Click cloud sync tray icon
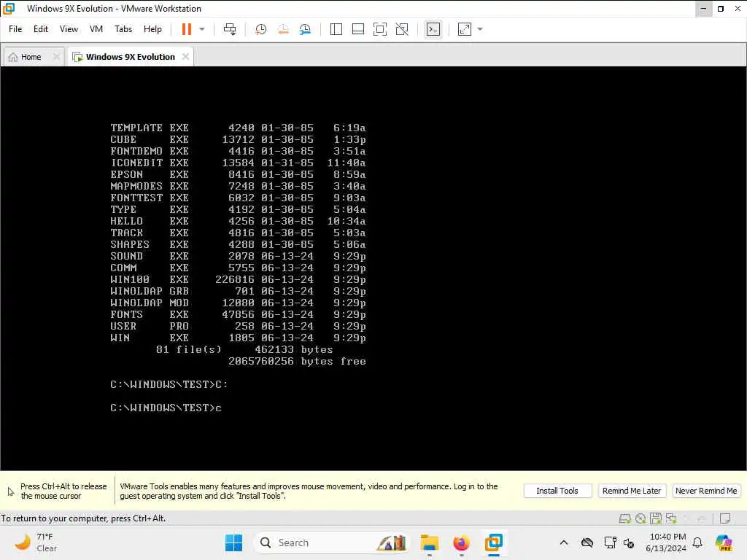The width and height of the screenshot is (747, 560). [587, 542]
